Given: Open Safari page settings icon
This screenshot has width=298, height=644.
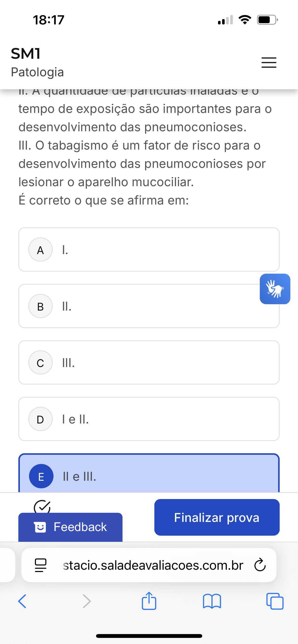Looking at the screenshot, I should 40,565.
